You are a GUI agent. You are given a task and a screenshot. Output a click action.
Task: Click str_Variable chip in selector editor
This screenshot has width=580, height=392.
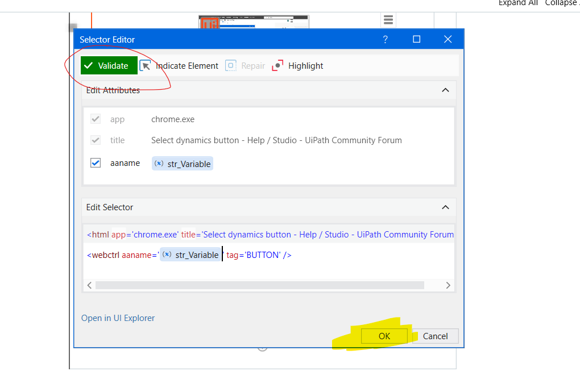(191, 255)
